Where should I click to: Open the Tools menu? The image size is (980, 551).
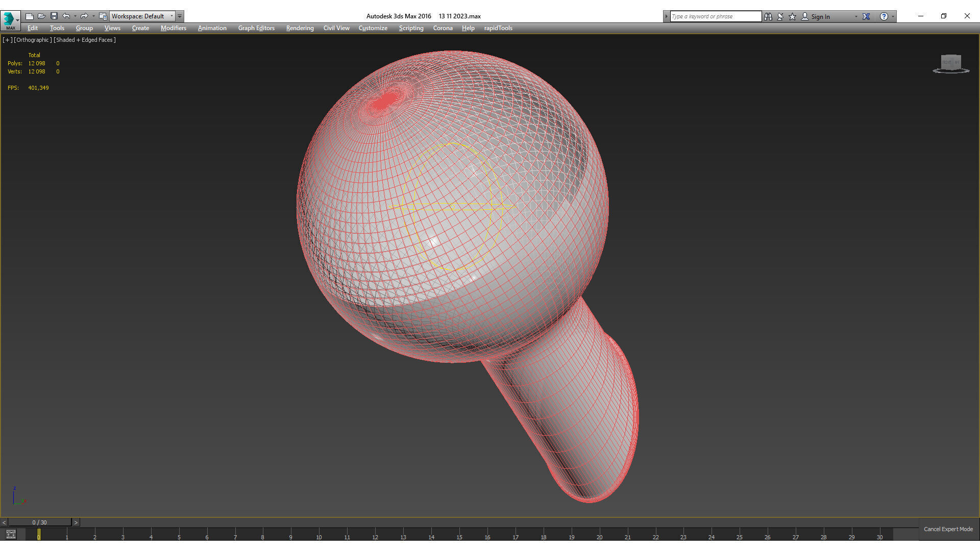[x=57, y=28]
